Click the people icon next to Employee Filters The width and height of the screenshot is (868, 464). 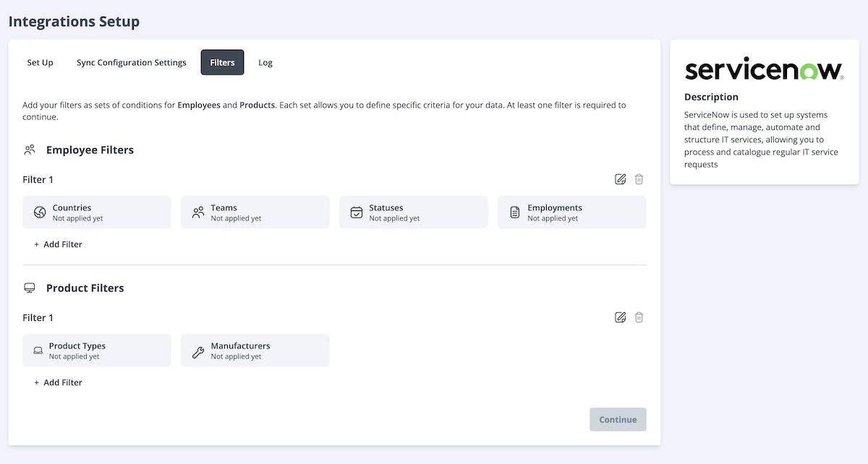click(x=29, y=150)
